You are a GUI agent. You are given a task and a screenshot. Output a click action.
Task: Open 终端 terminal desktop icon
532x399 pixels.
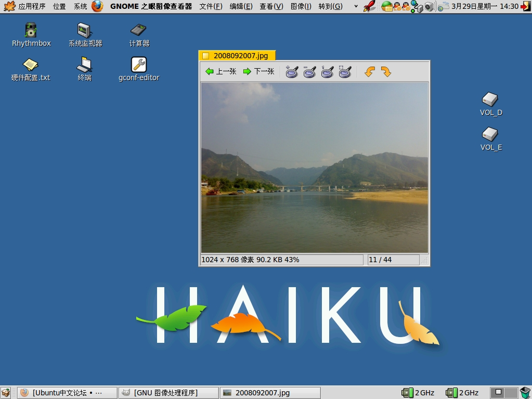(x=84, y=69)
